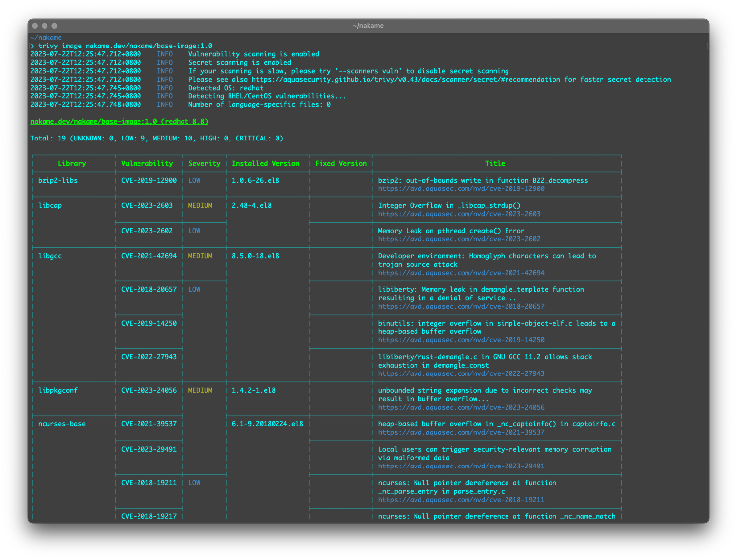Visit the cve-2018-20657 aquasec URL
This screenshot has height=560, width=737.
(x=461, y=307)
